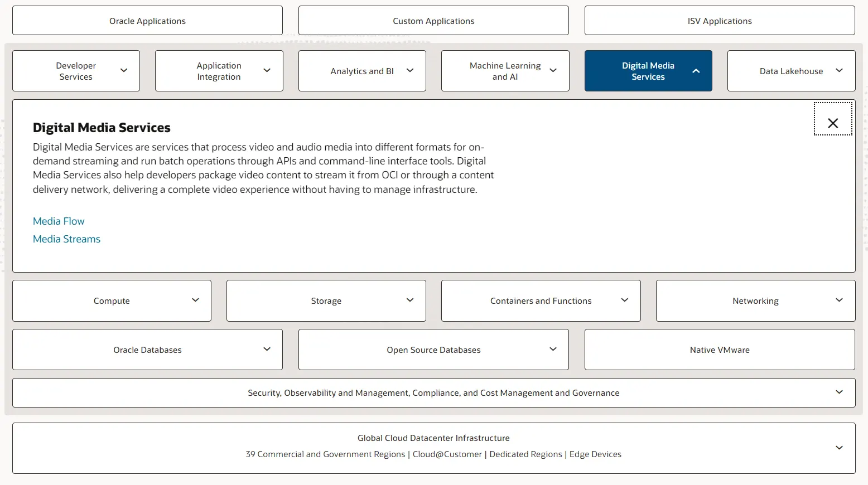The image size is (868, 485).
Task: Expand Containers and Functions section
Action: coord(541,300)
